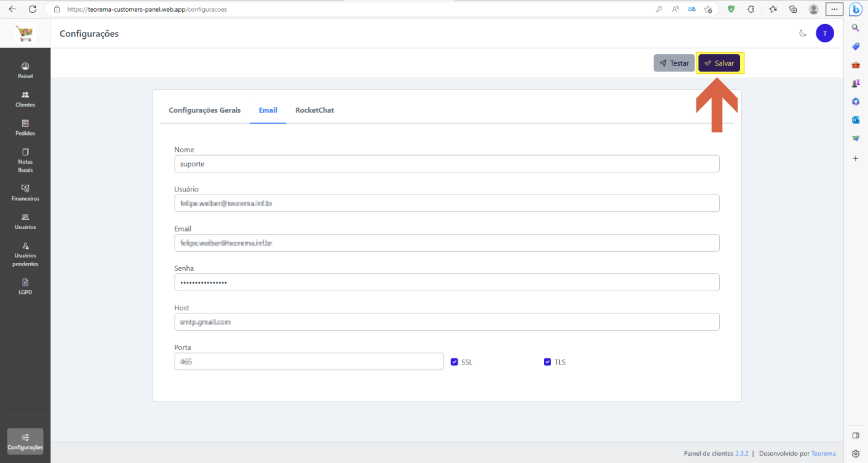
Task: Open Usuários pendentes section
Action: click(x=25, y=254)
